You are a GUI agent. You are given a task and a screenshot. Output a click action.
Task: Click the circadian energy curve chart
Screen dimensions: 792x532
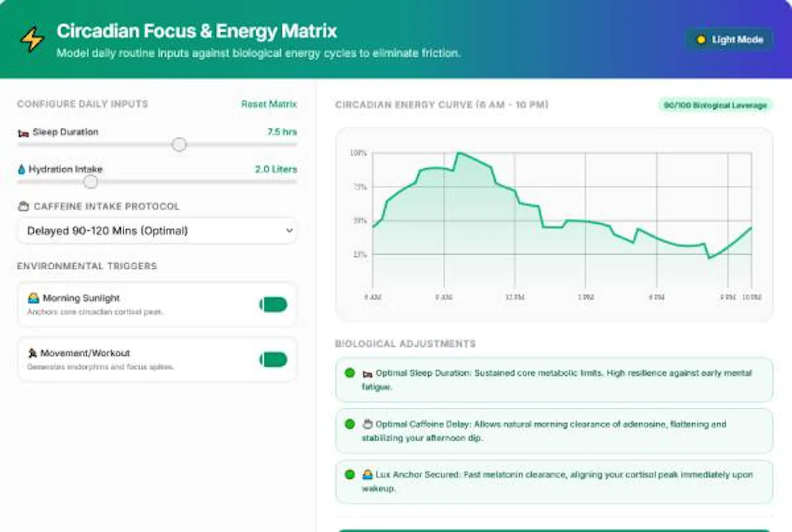(x=554, y=225)
